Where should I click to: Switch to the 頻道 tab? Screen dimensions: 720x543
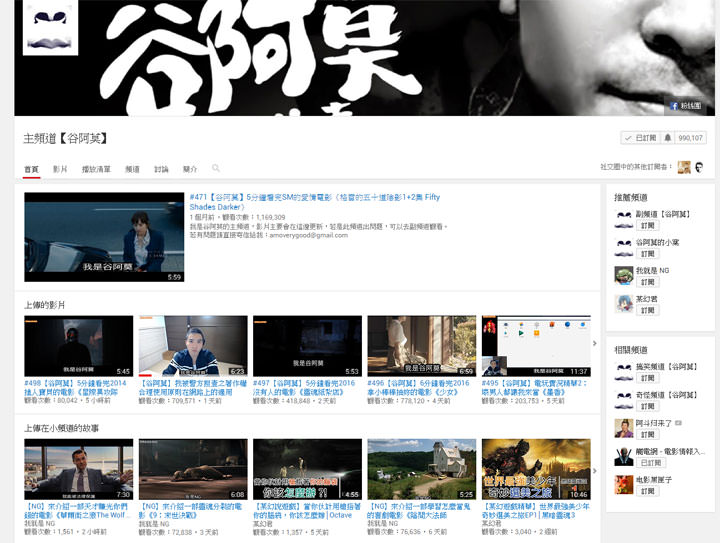tap(132, 169)
